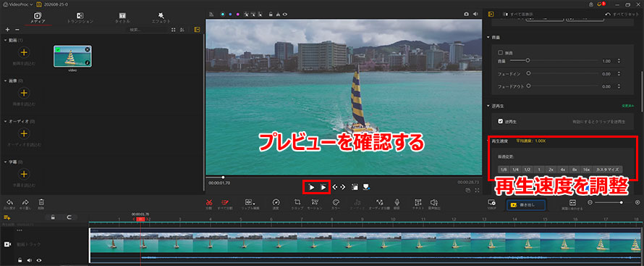Screen dimensions: 644x266
Task: Collapse the Image media section
Action: click(x=5, y=81)
